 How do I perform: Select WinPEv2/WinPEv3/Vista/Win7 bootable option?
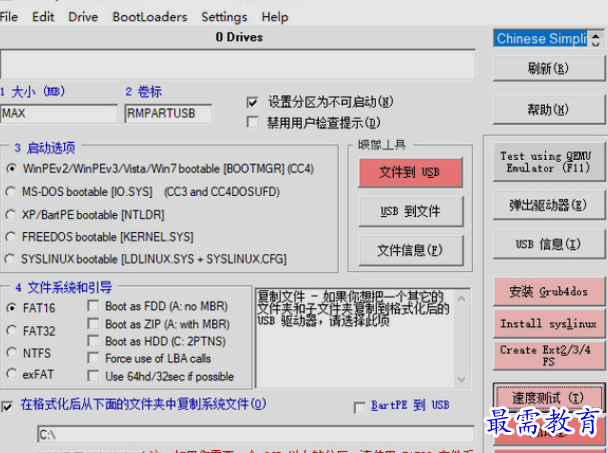[12, 169]
